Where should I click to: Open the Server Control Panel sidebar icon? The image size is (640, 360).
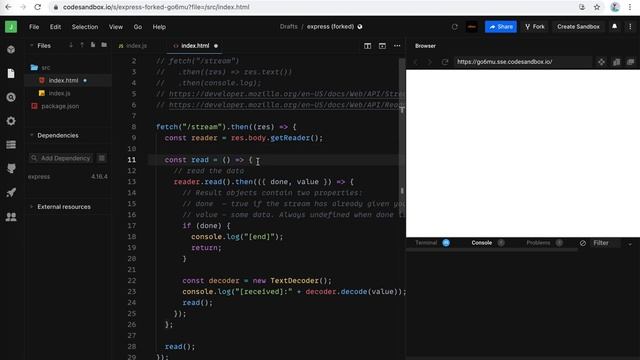(11, 145)
